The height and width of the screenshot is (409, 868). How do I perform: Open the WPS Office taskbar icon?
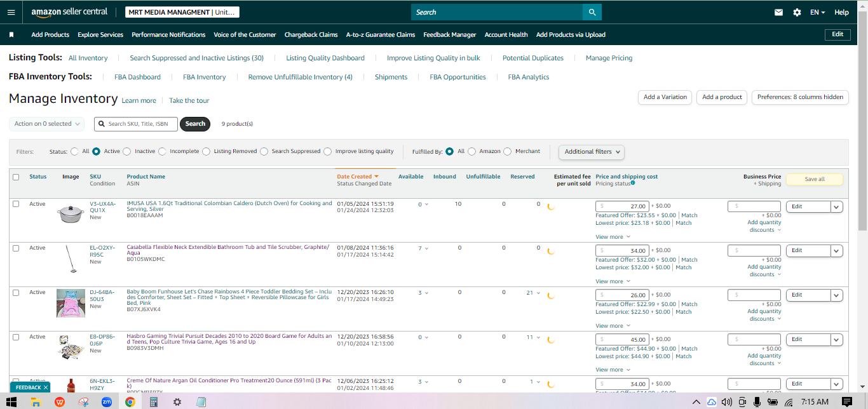pyautogui.click(x=60, y=401)
